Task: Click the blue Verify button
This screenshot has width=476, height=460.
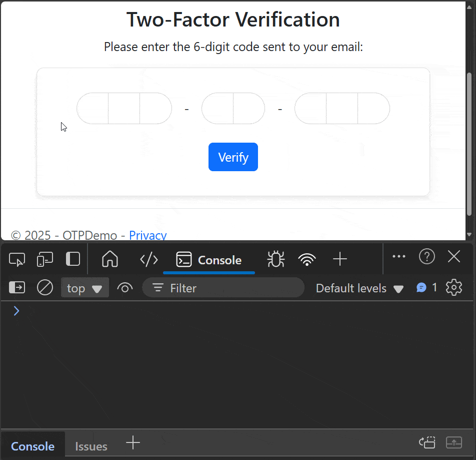Action: (233, 157)
